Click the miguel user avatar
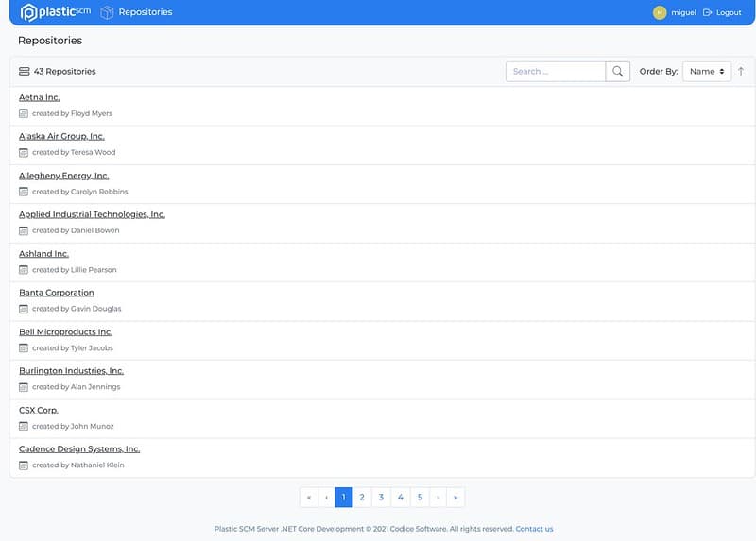The height and width of the screenshot is (541, 756). [659, 12]
